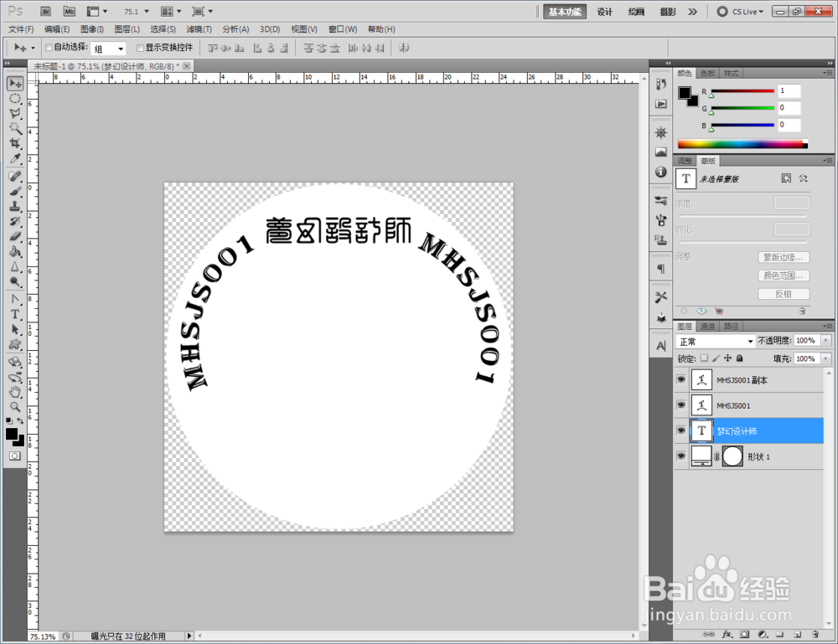This screenshot has width=838, height=644.
Task: Click the 反相 button
Action: tap(783, 294)
